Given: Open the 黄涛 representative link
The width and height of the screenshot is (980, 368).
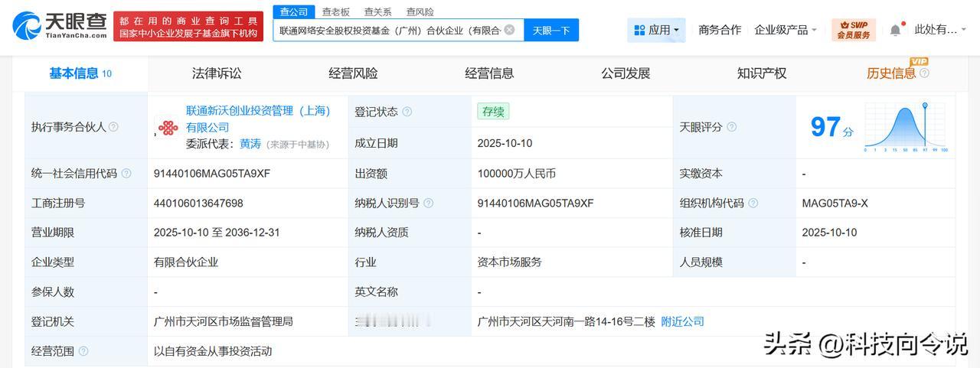Looking at the screenshot, I should click(250, 143).
